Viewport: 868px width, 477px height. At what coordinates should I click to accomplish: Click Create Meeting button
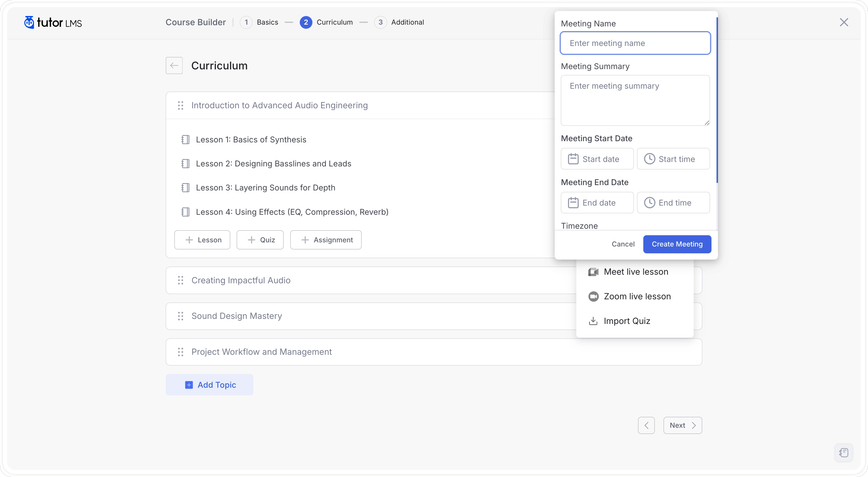pyautogui.click(x=677, y=244)
